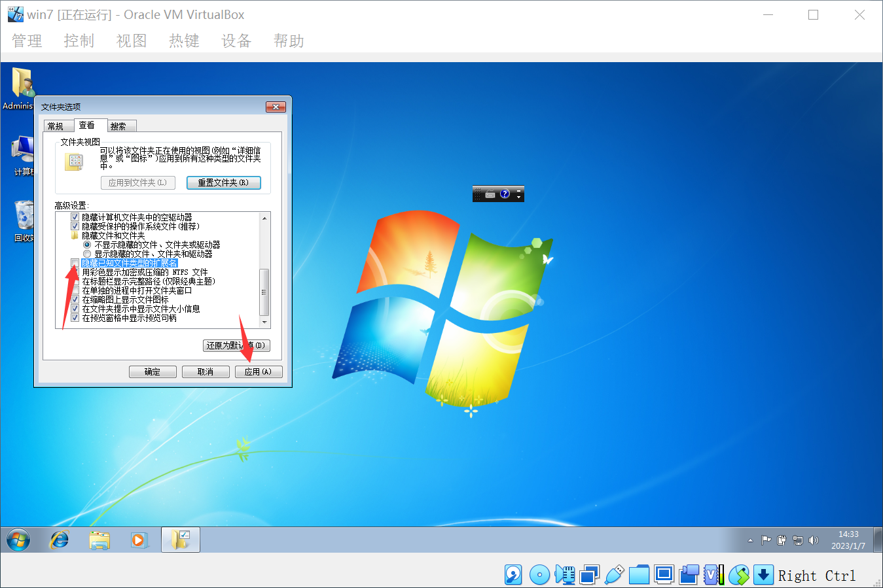Click the video recording status icon
The height and width of the screenshot is (588, 883).
689,575
